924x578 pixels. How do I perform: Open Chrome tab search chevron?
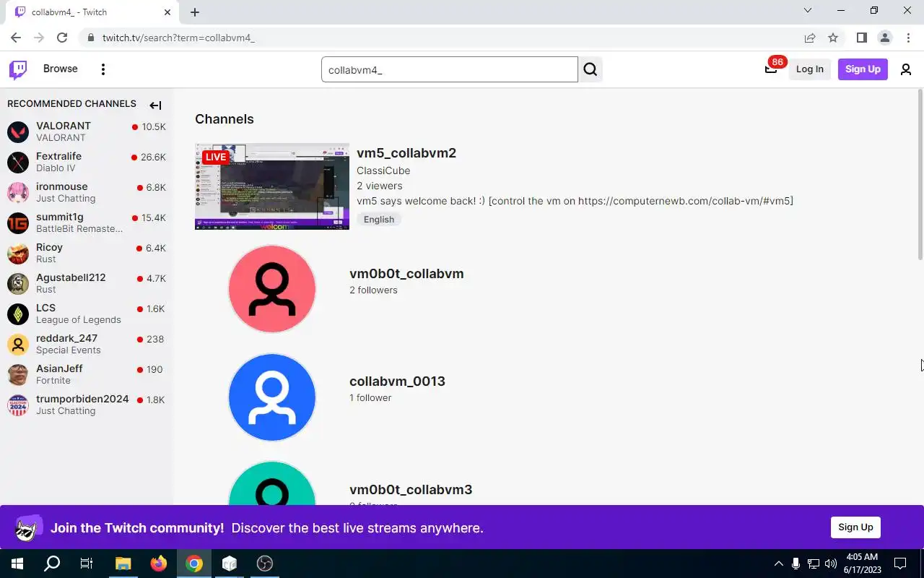808,11
